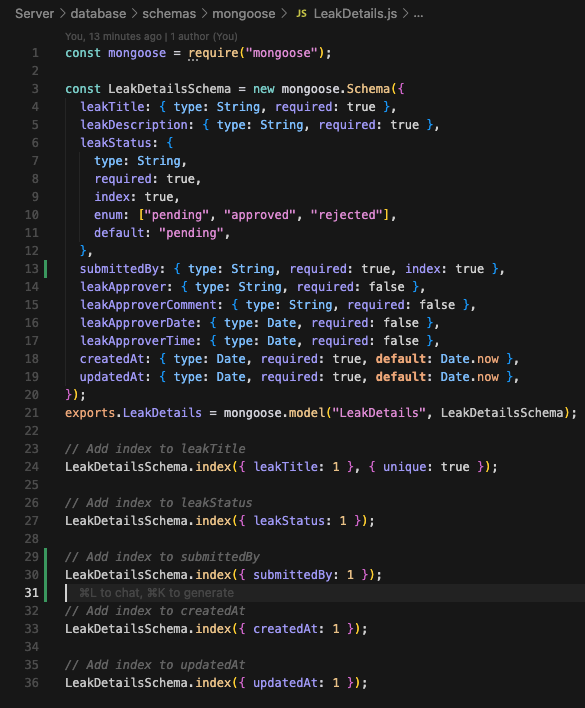Click 'exports.LeakDetails' on line 21
The width and height of the screenshot is (585, 708).
pos(134,413)
